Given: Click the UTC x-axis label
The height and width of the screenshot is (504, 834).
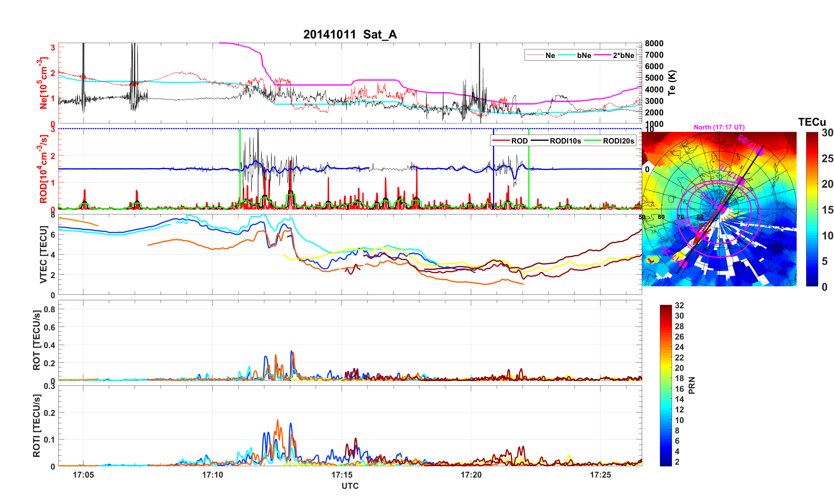Looking at the screenshot, I should (x=350, y=486).
